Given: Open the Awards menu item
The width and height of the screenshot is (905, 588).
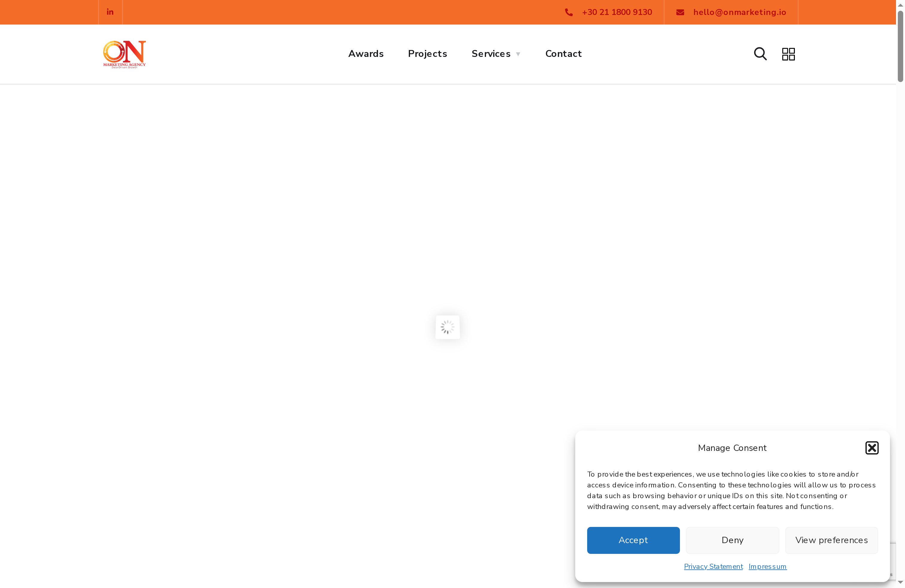Looking at the screenshot, I should [x=366, y=54].
